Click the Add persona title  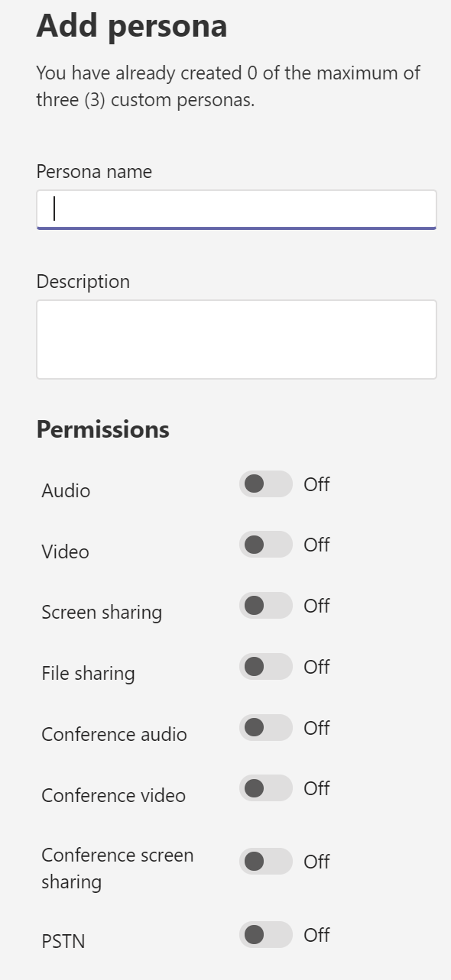131,25
